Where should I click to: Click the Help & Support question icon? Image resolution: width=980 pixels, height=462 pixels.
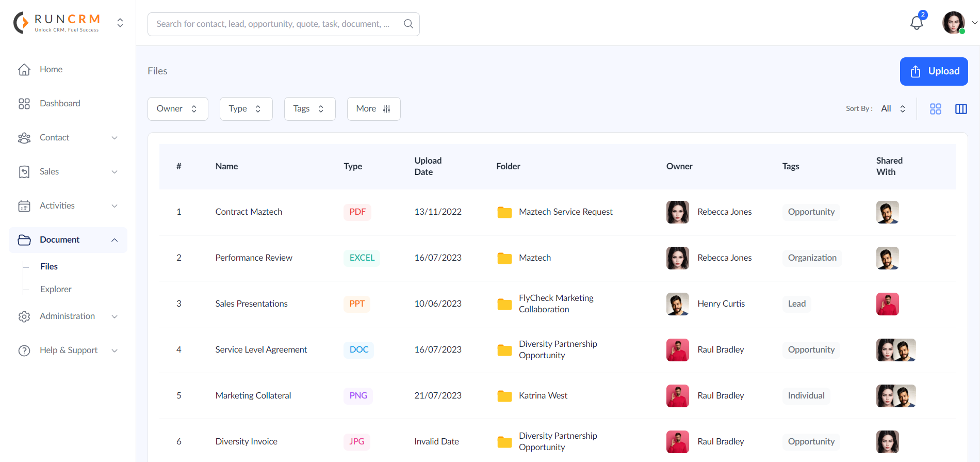click(x=24, y=351)
